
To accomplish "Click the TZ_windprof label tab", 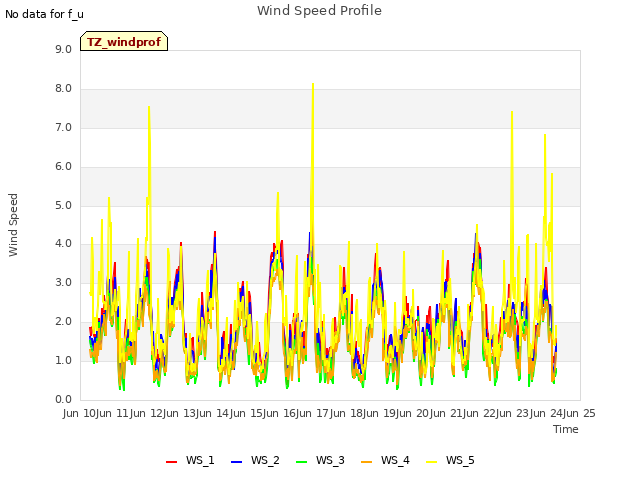I will [x=124, y=41].
